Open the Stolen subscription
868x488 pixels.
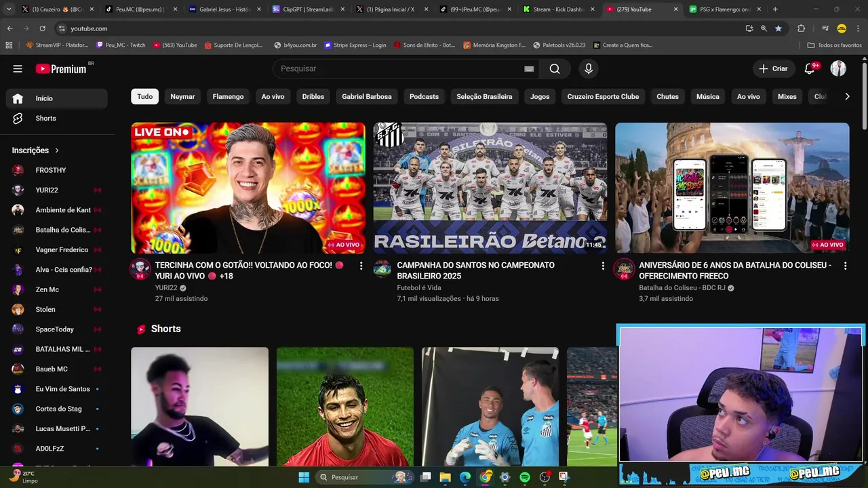[57, 309]
